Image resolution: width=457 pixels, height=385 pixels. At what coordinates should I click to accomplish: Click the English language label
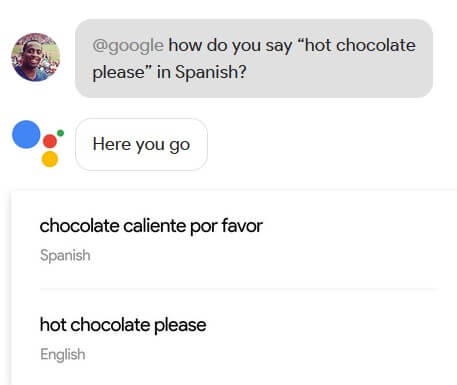click(x=63, y=354)
